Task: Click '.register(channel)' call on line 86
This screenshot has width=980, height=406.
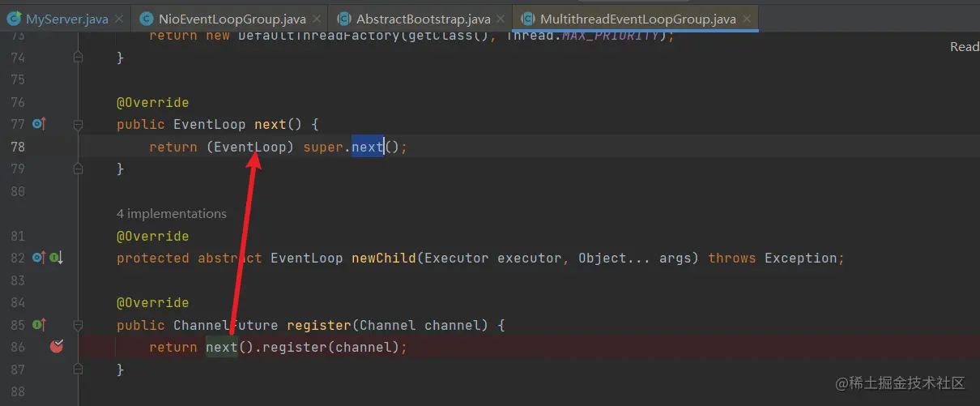Action: pos(326,347)
